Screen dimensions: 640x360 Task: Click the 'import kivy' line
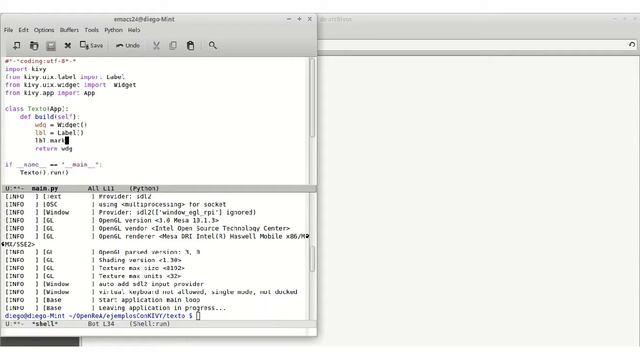pos(26,69)
